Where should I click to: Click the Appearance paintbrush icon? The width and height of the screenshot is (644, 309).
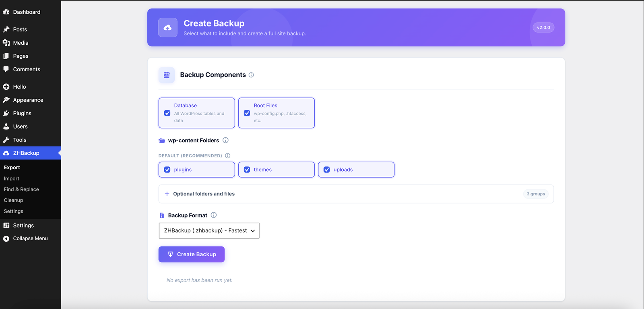(6, 100)
